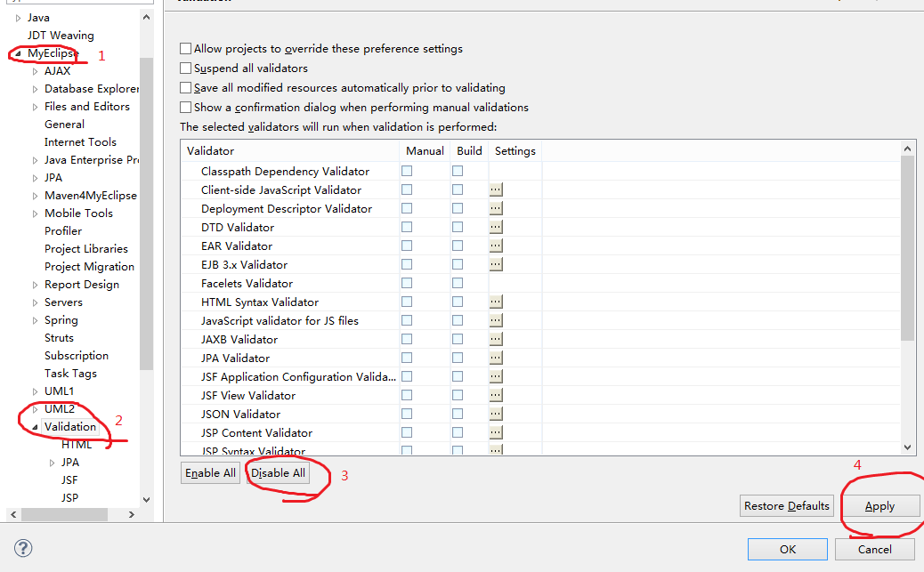The height and width of the screenshot is (572, 924).
Task: Expand the Database Explorer node
Action: click(35, 89)
